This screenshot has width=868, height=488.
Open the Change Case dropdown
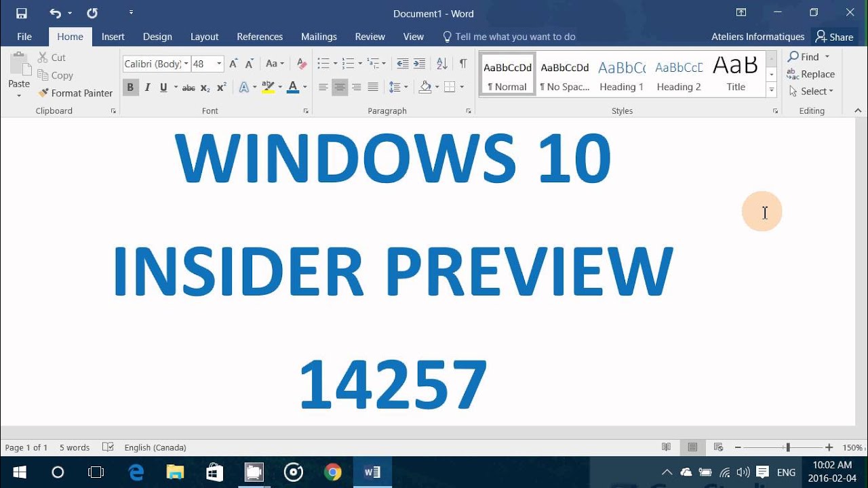coord(275,64)
